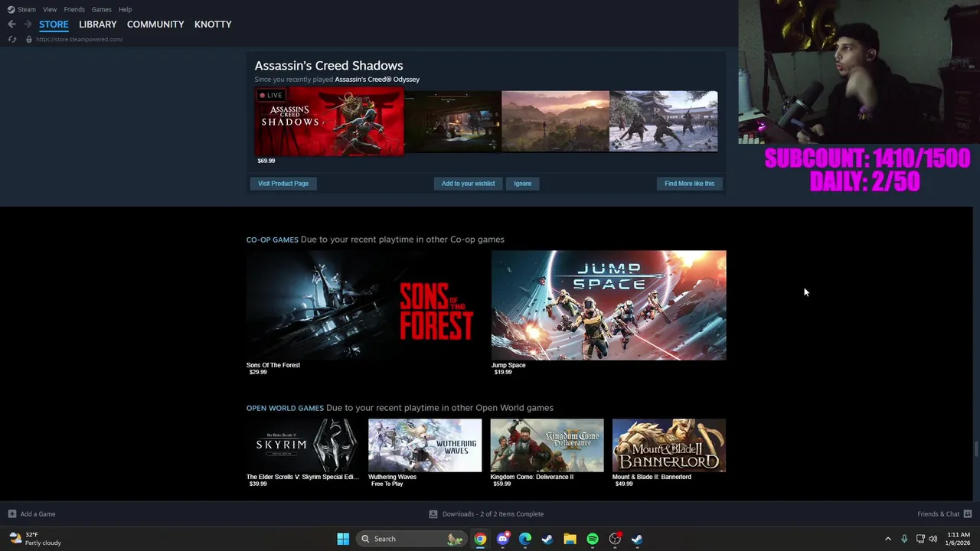Click the Sons Of The Forest title text
This screenshot has width=980, height=551.
click(x=273, y=365)
